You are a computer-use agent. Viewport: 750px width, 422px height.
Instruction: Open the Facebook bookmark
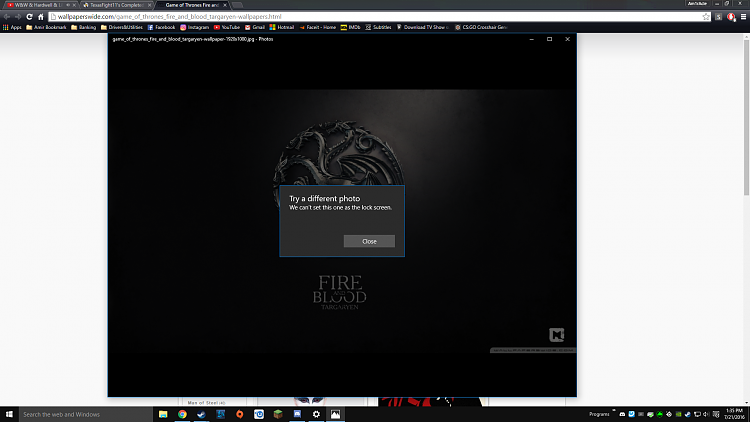click(x=161, y=27)
